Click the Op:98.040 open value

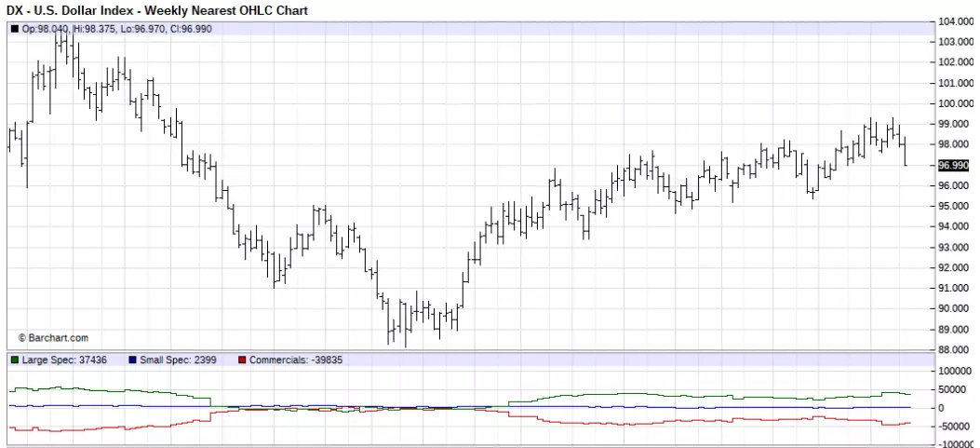(x=45, y=29)
